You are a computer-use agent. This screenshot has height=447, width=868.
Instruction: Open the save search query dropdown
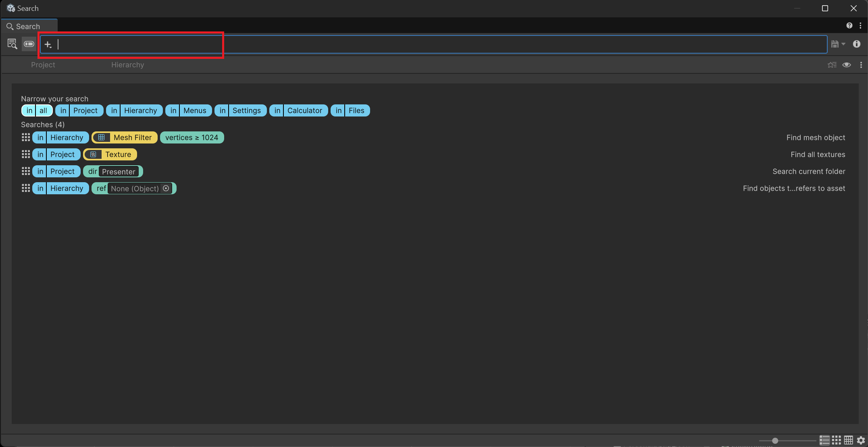click(x=838, y=44)
